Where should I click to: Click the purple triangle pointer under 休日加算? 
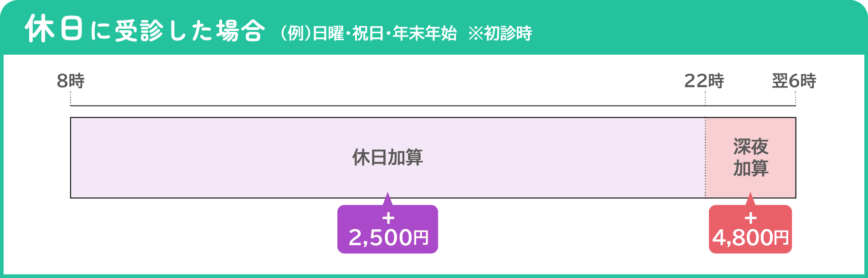(x=387, y=200)
